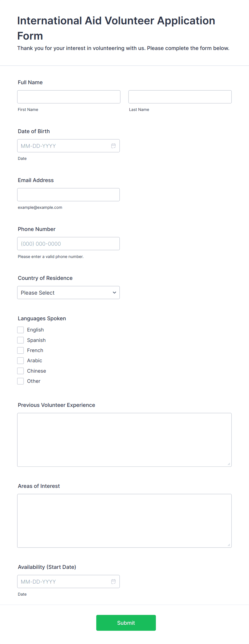Viewport: 249px width, 644px height.
Task: Click the First Name input field
Action: (x=69, y=97)
